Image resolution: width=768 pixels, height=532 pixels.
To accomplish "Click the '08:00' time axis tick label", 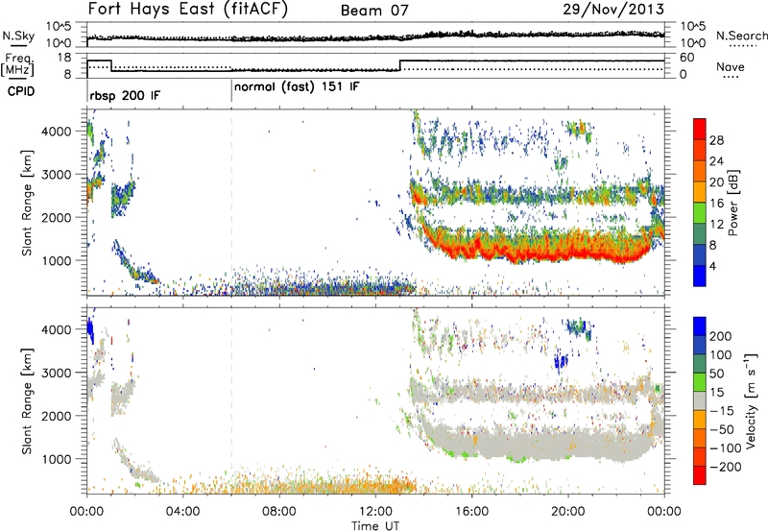I will tap(279, 512).
